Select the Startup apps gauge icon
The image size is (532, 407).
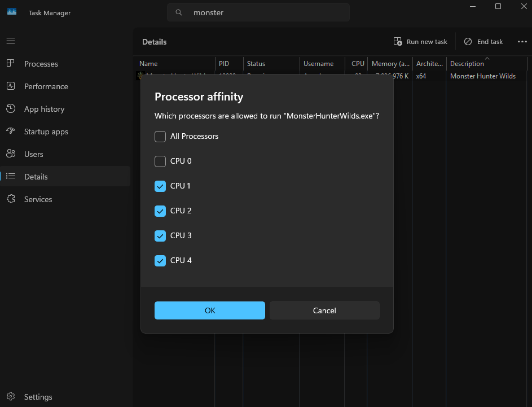pyautogui.click(x=11, y=132)
